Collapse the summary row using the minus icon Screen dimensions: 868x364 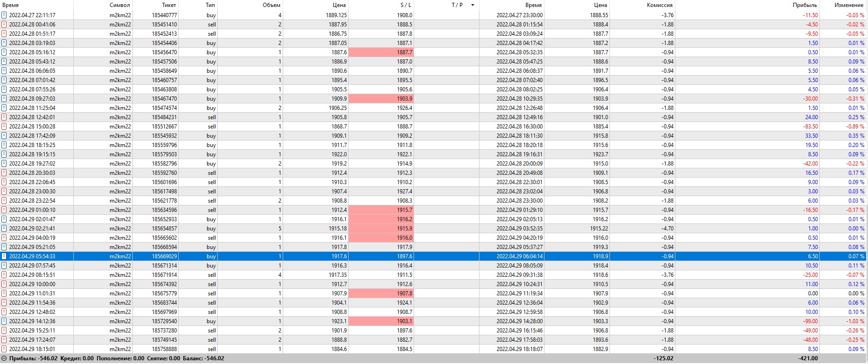tap(4, 358)
